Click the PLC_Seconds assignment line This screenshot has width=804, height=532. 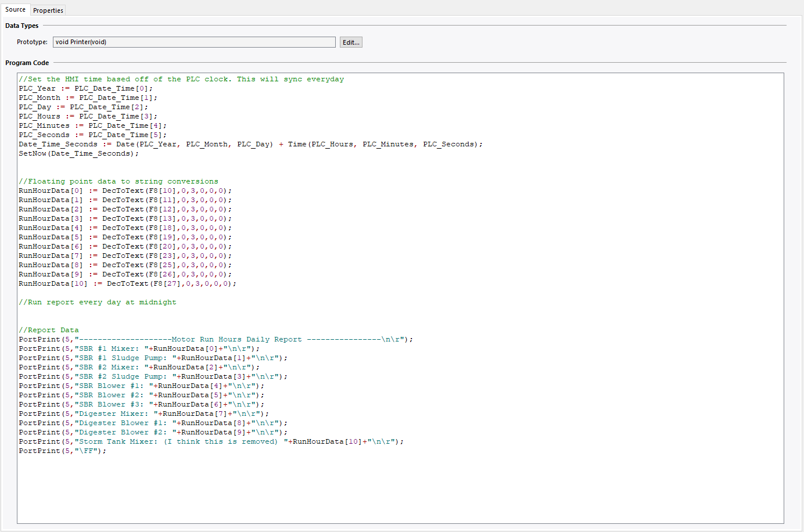(x=92, y=134)
